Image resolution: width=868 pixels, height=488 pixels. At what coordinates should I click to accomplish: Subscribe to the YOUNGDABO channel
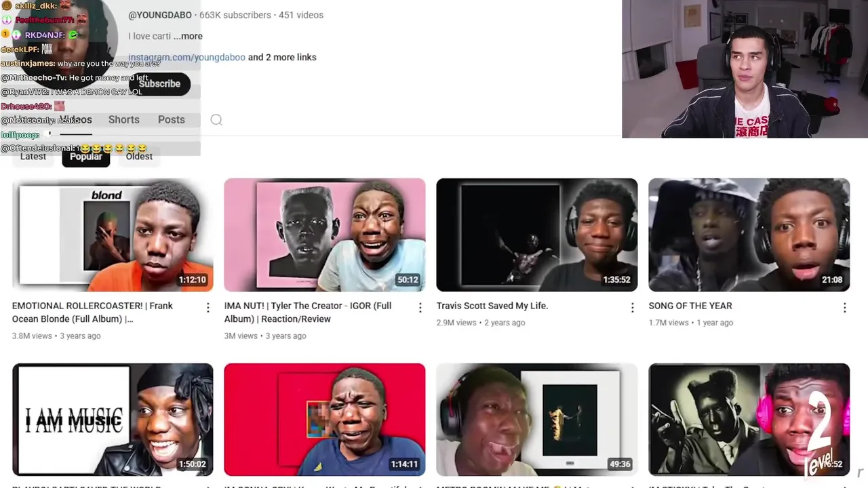[159, 83]
